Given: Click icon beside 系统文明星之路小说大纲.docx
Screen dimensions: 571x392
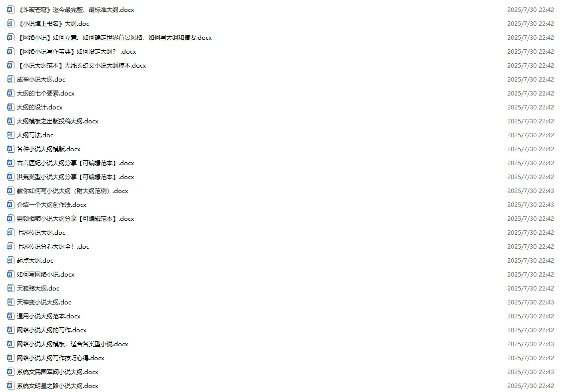Looking at the screenshot, I should click(10, 386).
